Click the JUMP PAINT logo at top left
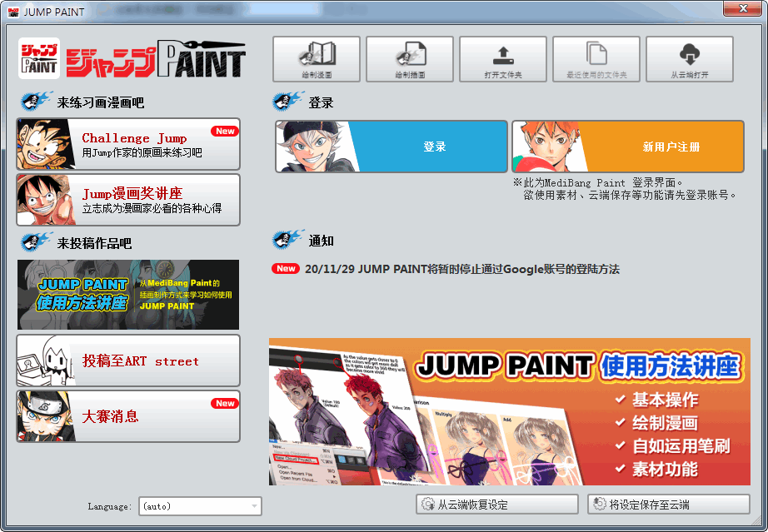Screen dimensions: 768x532 [132, 59]
